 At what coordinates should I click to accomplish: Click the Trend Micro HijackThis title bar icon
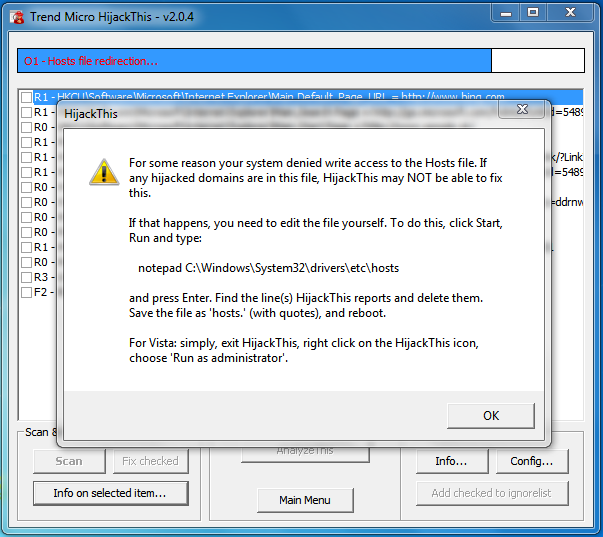pos(17,17)
